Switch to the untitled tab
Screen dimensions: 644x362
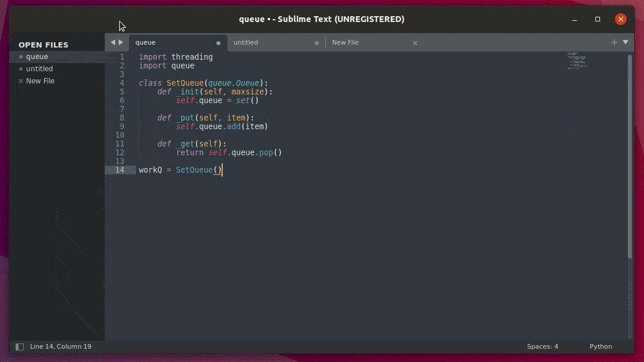(x=246, y=42)
